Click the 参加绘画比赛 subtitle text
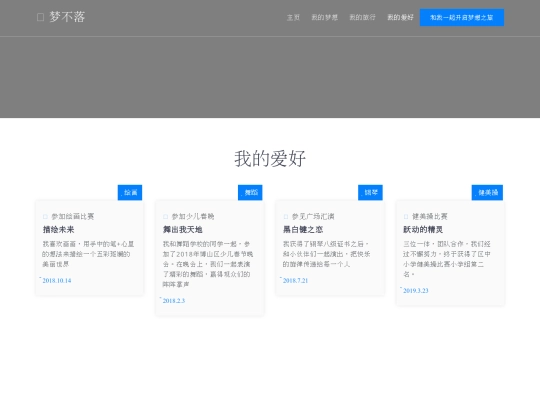Image resolution: width=540 pixels, height=405 pixels. (73, 217)
